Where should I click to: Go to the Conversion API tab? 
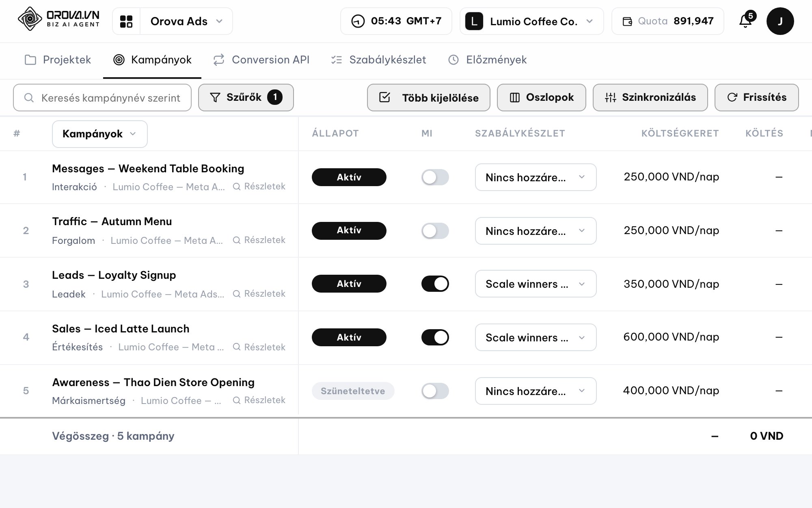pos(261,60)
